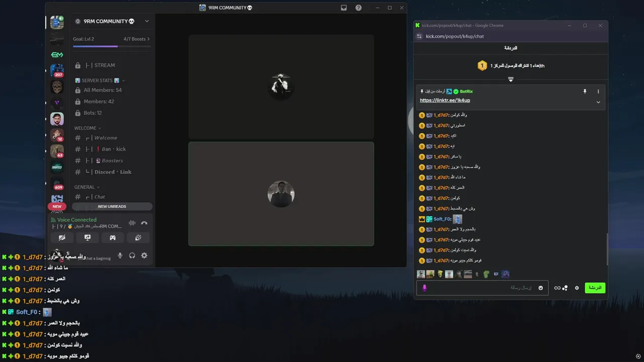
Task: Open purple V server icon
Action: 57,103
